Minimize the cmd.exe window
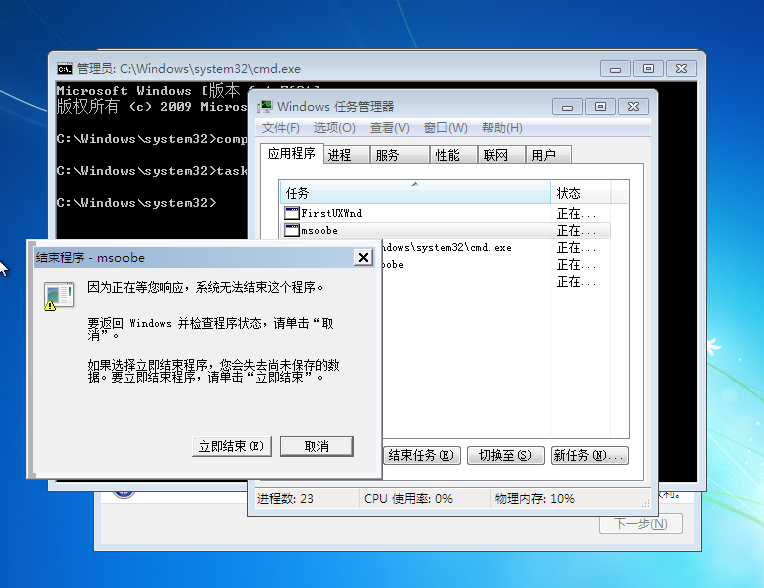The width and height of the screenshot is (764, 588). click(615, 69)
